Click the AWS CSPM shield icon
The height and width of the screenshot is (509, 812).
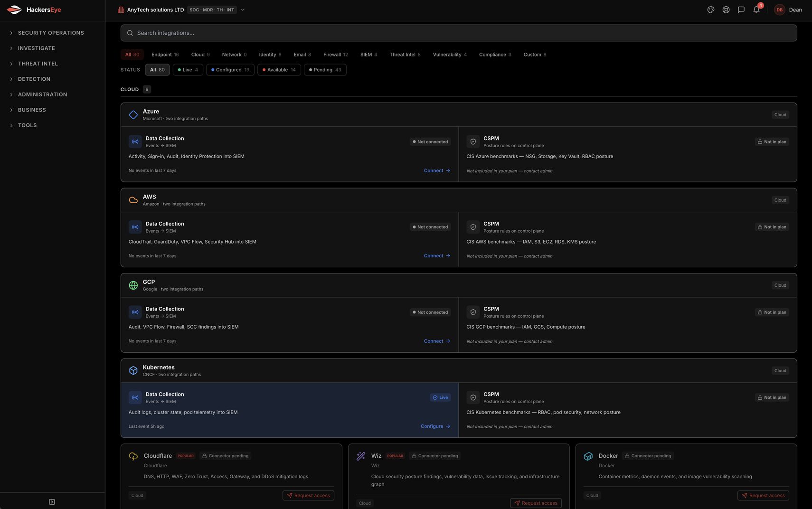[473, 227]
